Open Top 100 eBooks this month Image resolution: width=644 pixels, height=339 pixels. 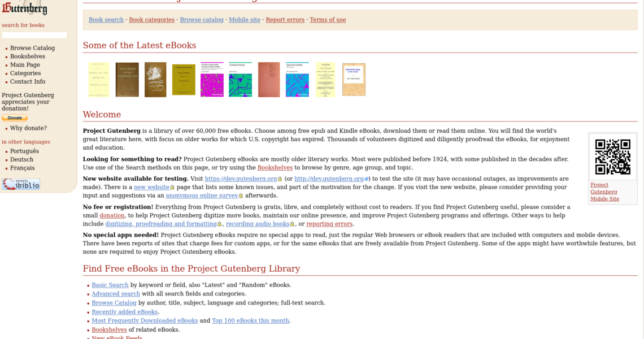pyautogui.click(x=250, y=321)
